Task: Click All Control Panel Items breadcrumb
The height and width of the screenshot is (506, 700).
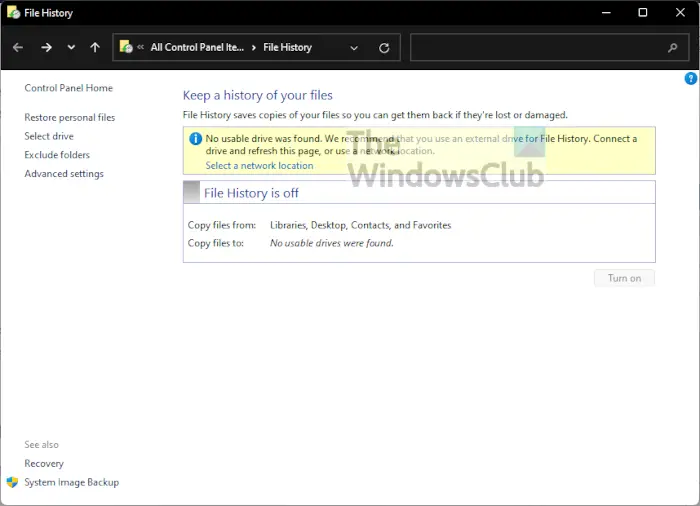Action: coord(197,47)
